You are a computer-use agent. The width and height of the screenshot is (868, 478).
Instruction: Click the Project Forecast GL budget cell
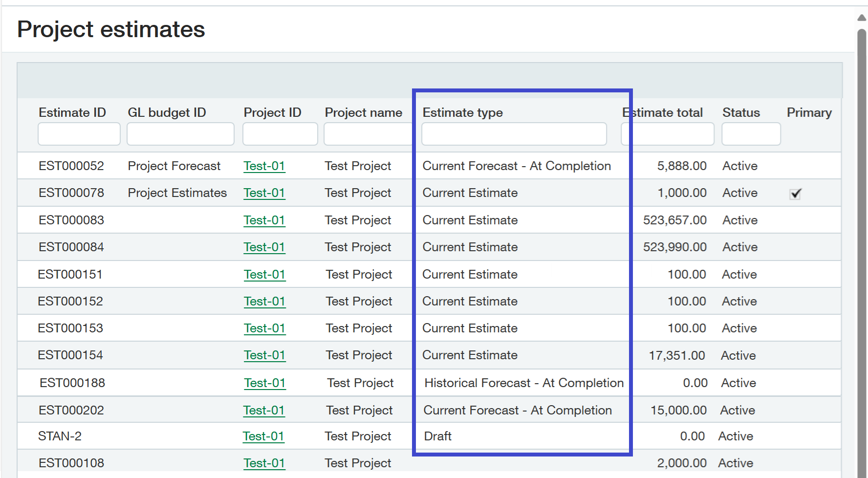pyautogui.click(x=174, y=166)
